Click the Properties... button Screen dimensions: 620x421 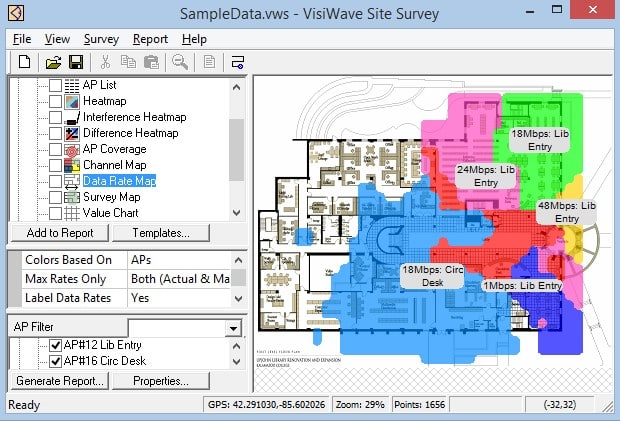tap(161, 381)
